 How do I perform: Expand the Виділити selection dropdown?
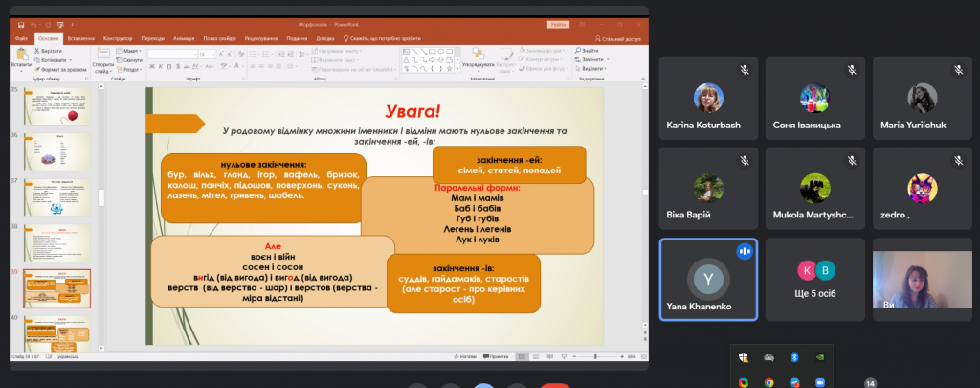click(591, 69)
